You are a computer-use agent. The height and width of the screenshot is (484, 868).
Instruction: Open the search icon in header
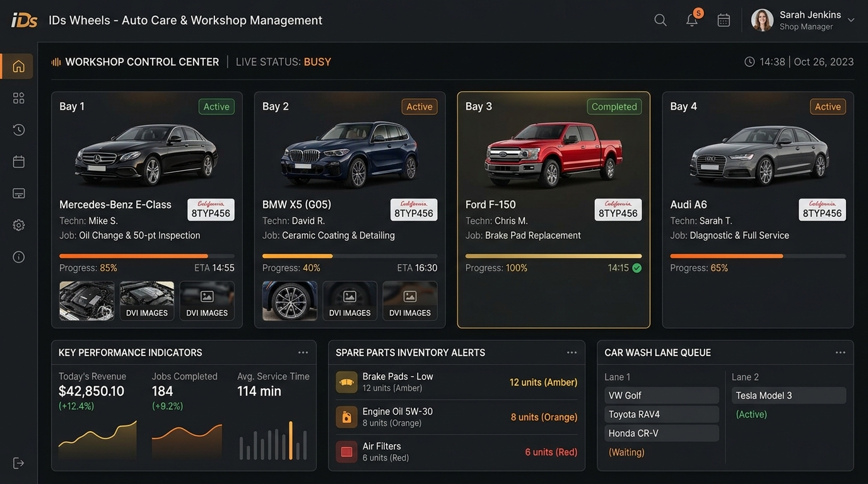(660, 20)
